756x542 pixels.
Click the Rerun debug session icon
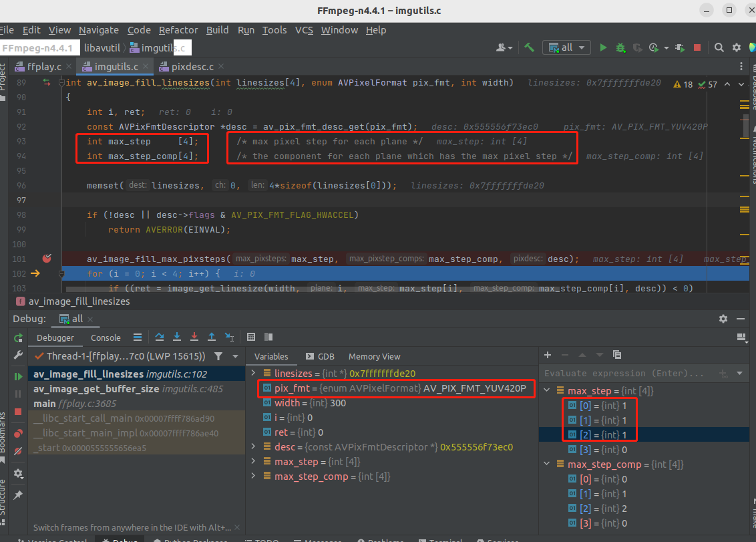tap(18, 338)
